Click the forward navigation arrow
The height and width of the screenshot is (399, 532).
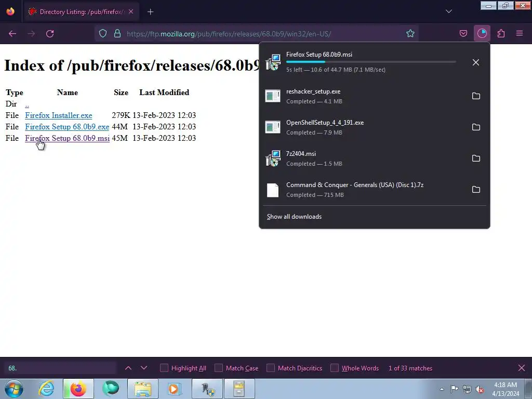click(31, 34)
